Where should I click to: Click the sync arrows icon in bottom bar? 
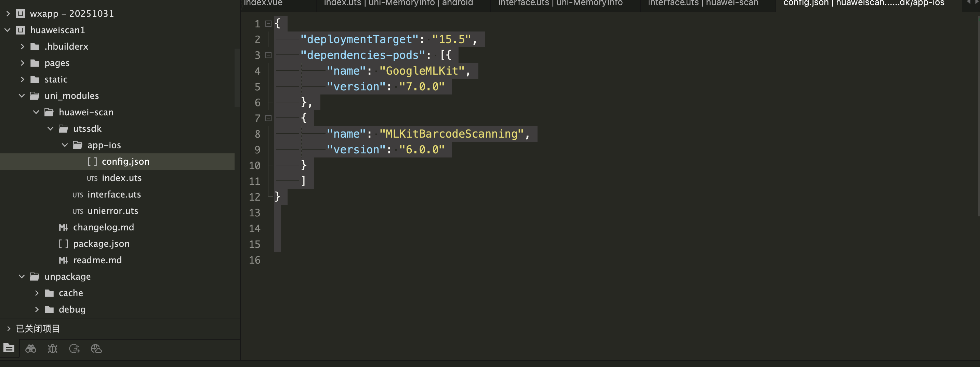75,349
